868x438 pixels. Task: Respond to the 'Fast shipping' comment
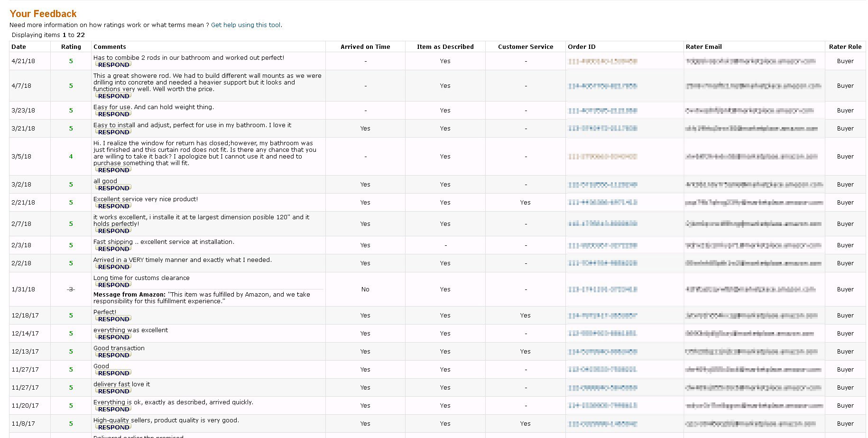point(113,249)
